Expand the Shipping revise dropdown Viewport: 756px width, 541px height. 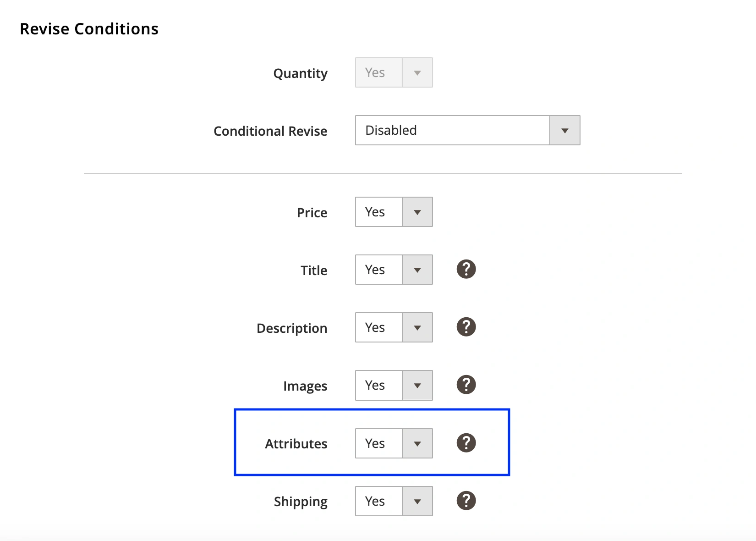point(394,501)
